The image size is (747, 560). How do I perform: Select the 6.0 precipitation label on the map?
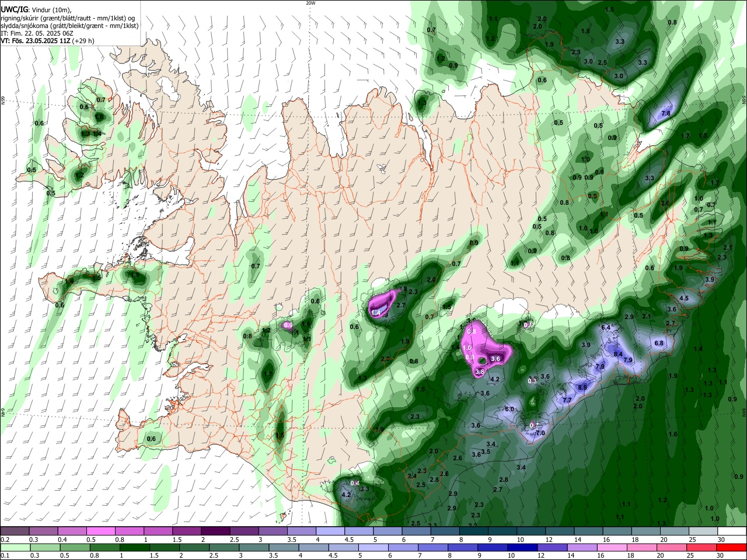point(509,409)
